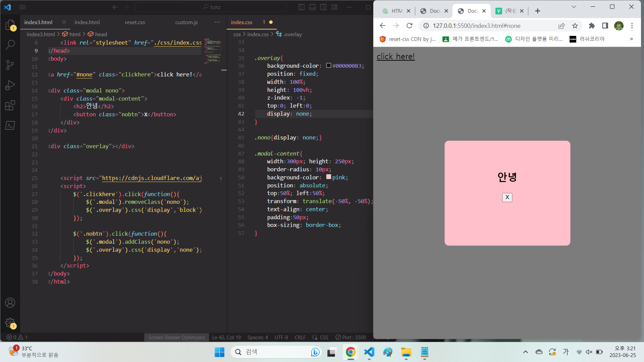Switch to index.html editor tab
The width and height of the screenshot is (644, 362).
87,22
